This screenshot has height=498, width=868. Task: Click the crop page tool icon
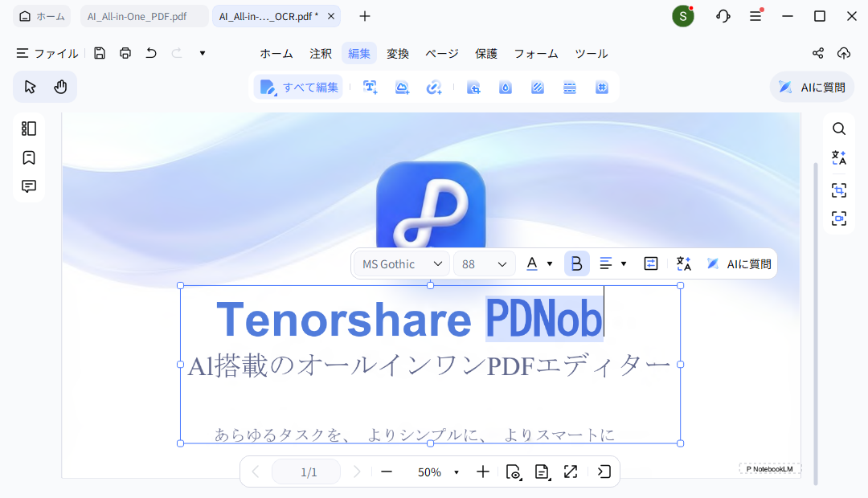point(473,88)
